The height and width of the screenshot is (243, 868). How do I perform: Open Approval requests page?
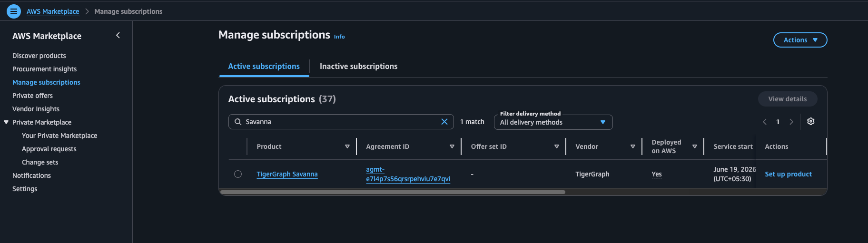pyautogui.click(x=49, y=149)
